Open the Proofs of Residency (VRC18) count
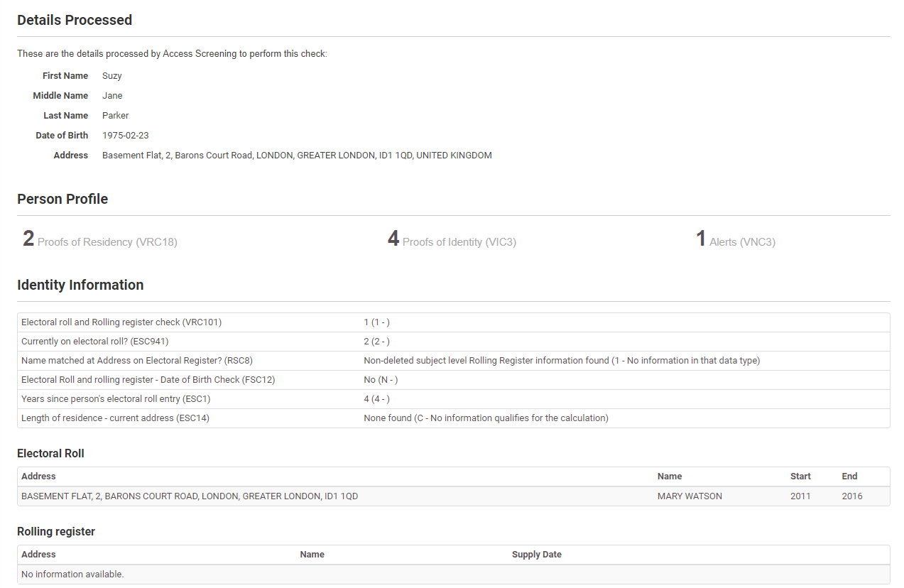The height and width of the screenshot is (588, 904). coord(100,240)
